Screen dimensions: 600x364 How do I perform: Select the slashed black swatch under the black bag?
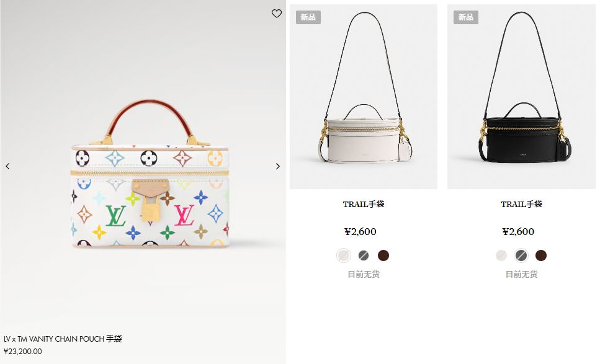pos(521,255)
